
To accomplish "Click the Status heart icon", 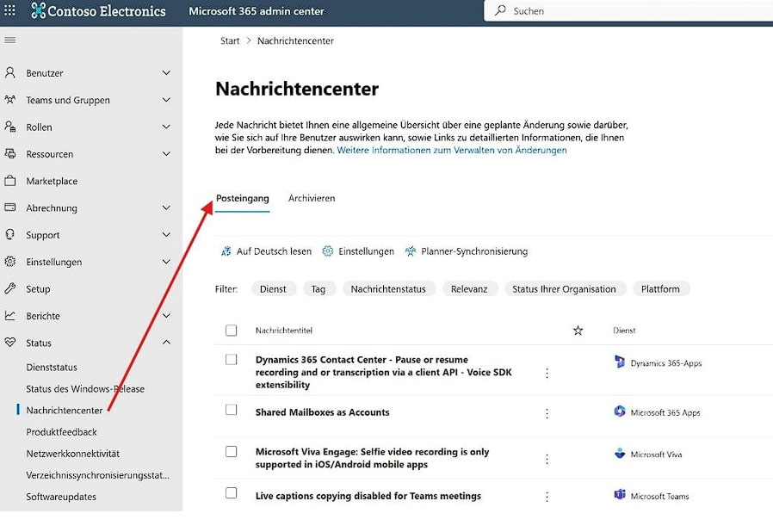I will (x=9, y=342).
